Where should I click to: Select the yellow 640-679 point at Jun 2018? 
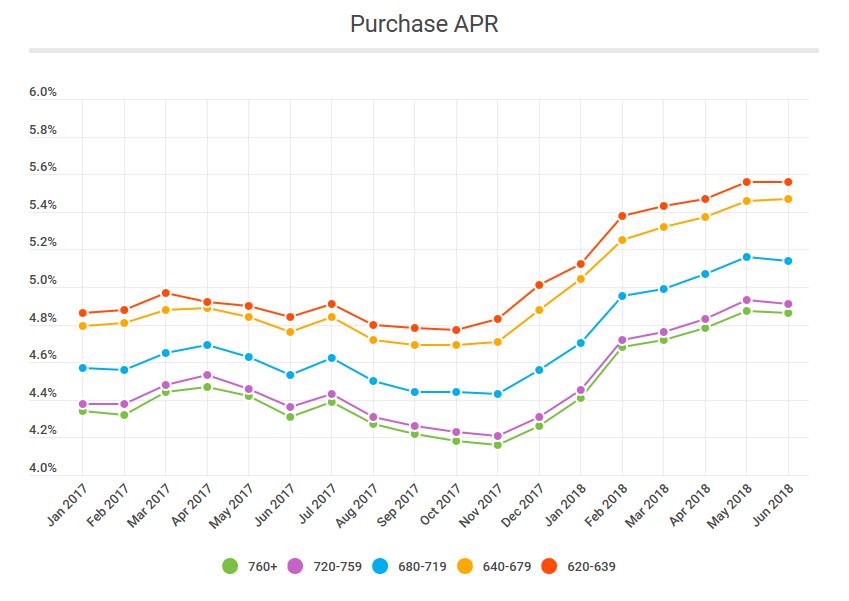pyautogui.click(x=788, y=199)
